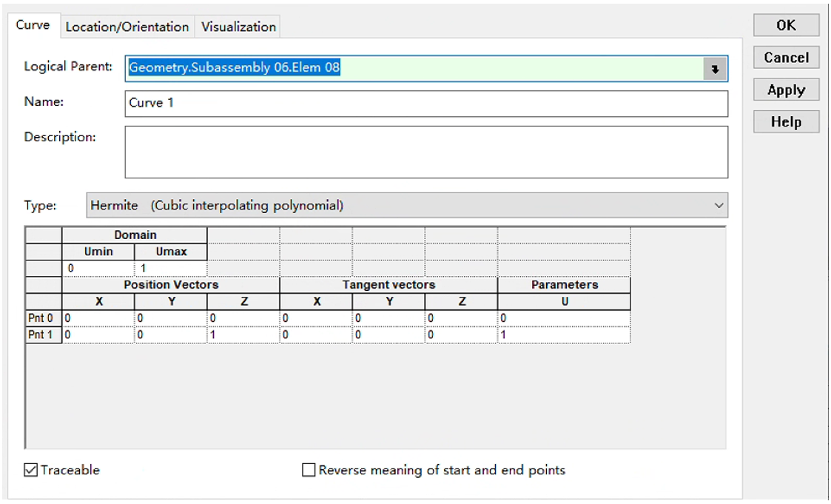Select the Umax domain value cell

tap(171, 268)
